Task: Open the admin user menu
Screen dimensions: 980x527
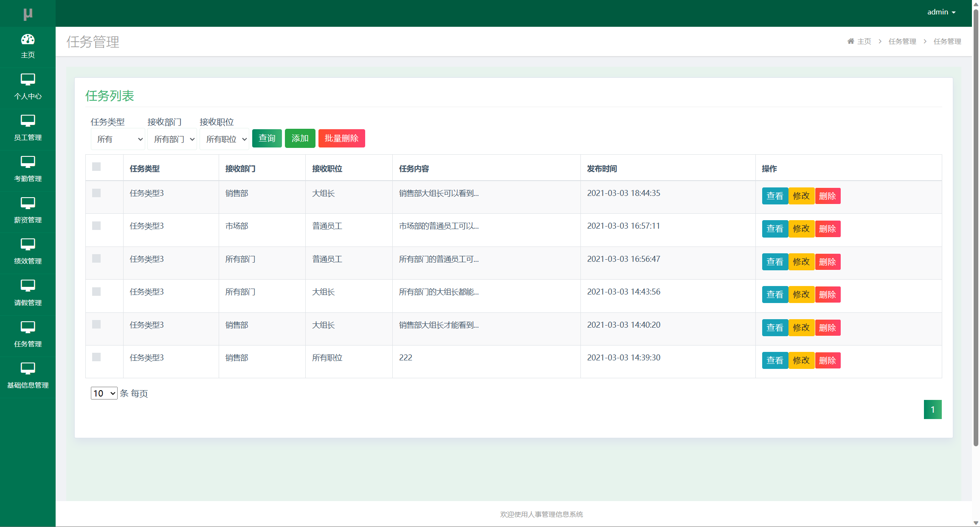Action: [941, 12]
